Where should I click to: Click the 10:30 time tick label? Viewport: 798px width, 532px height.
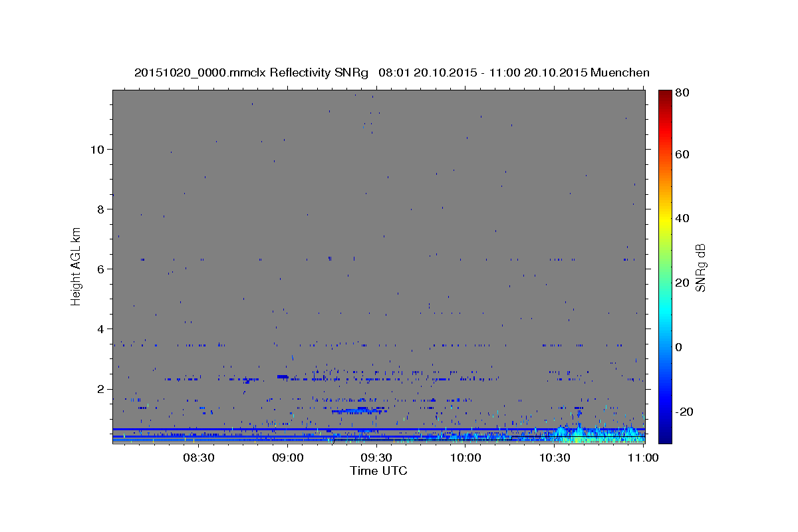pos(554,458)
